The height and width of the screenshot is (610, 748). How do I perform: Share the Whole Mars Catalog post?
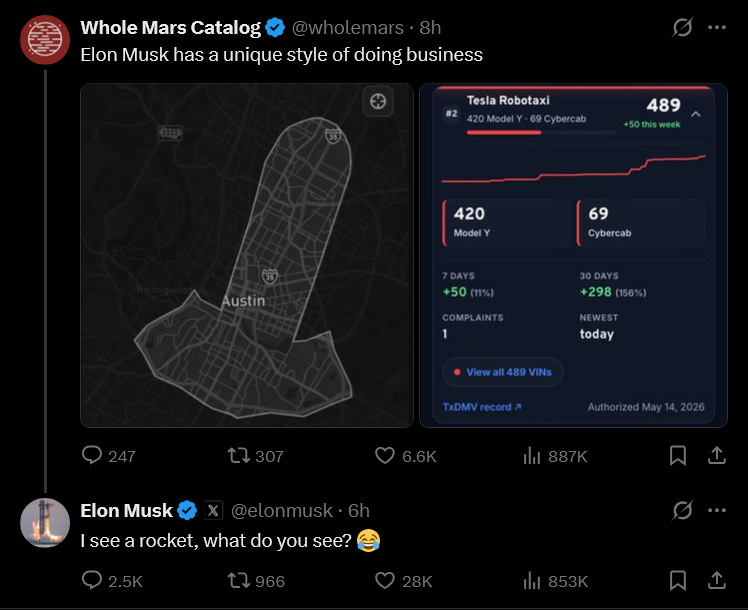[x=717, y=456]
